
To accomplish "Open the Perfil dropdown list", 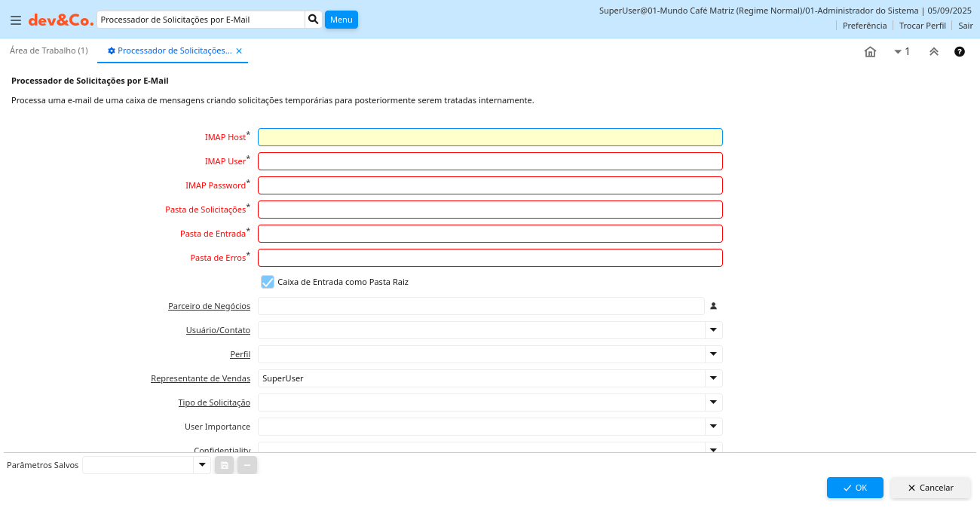I will tap(713, 354).
